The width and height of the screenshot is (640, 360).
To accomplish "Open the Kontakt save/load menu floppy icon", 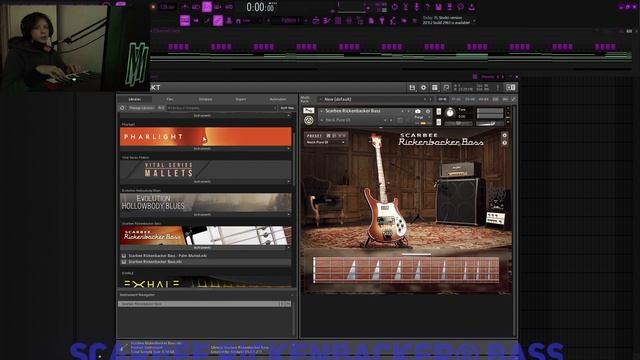I will coord(412,87).
